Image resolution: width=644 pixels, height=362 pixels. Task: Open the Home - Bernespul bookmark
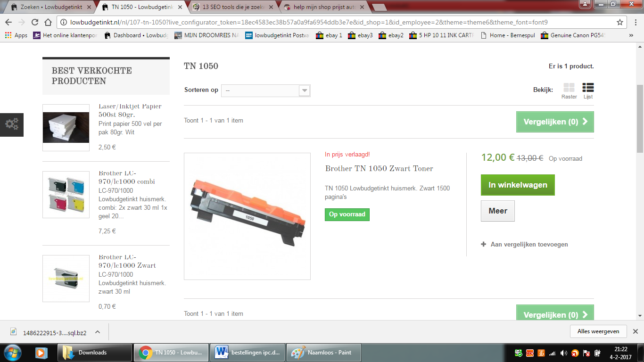(507, 35)
